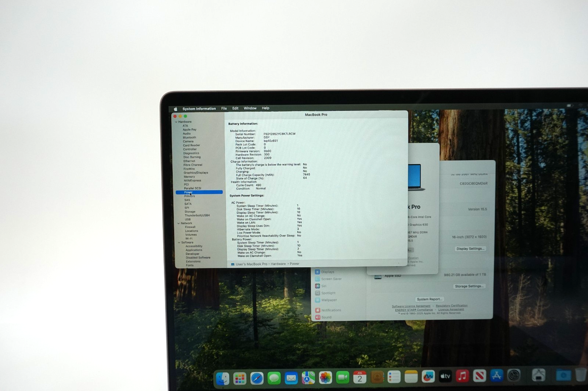Open the File menu
This screenshot has height=391, width=588.
(x=224, y=108)
